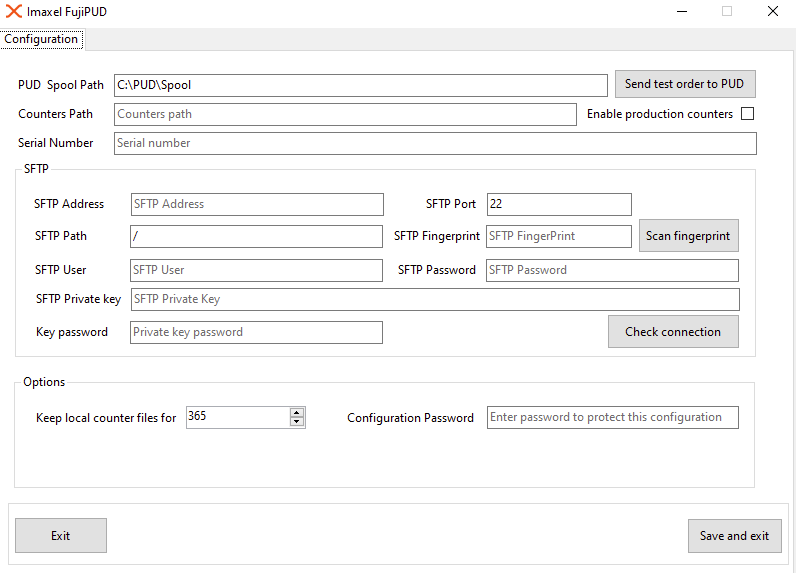Decrease the keep counter files days value

[x=297, y=422]
